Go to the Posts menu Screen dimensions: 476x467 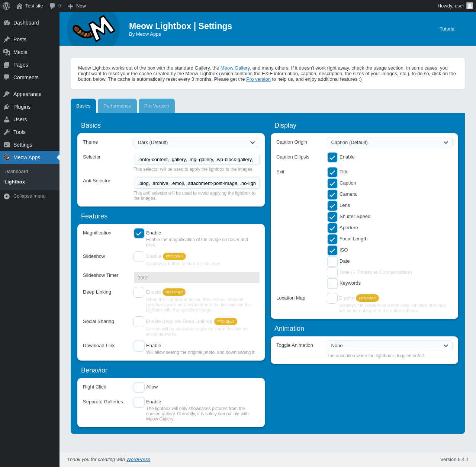pyautogui.click(x=30, y=39)
